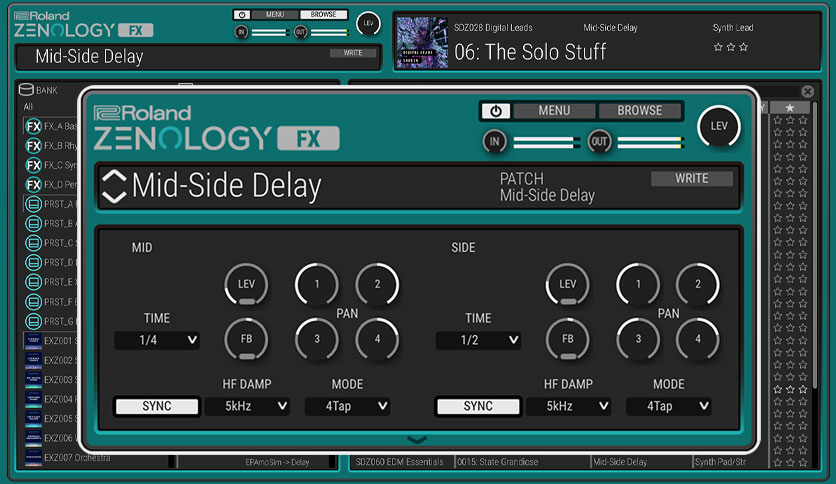Click the Mid-Side Delay patch name field
Image resolution: width=836 pixels, height=484 pixels.
(x=227, y=186)
